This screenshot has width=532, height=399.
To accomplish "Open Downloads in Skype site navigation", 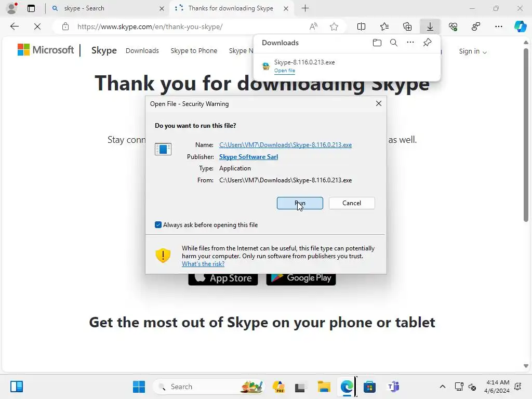I will pyautogui.click(x=142, y=50).
